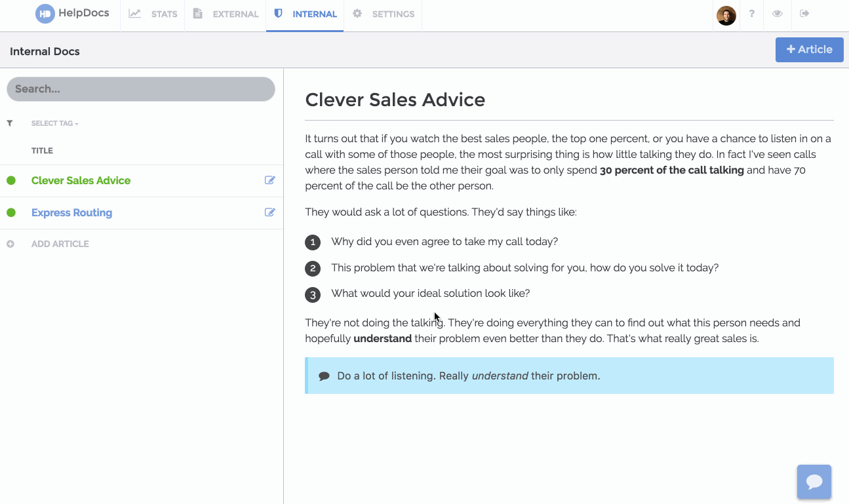Click the tag filter funnel icon
The height and width of the screenshot is (504, 849).
(10, 123)
